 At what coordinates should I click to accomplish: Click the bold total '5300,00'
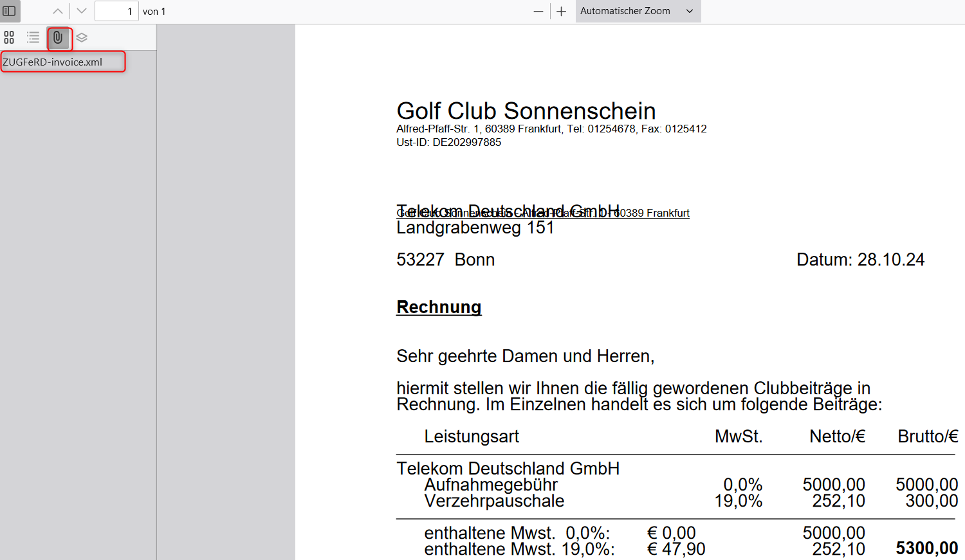point(927,548)
